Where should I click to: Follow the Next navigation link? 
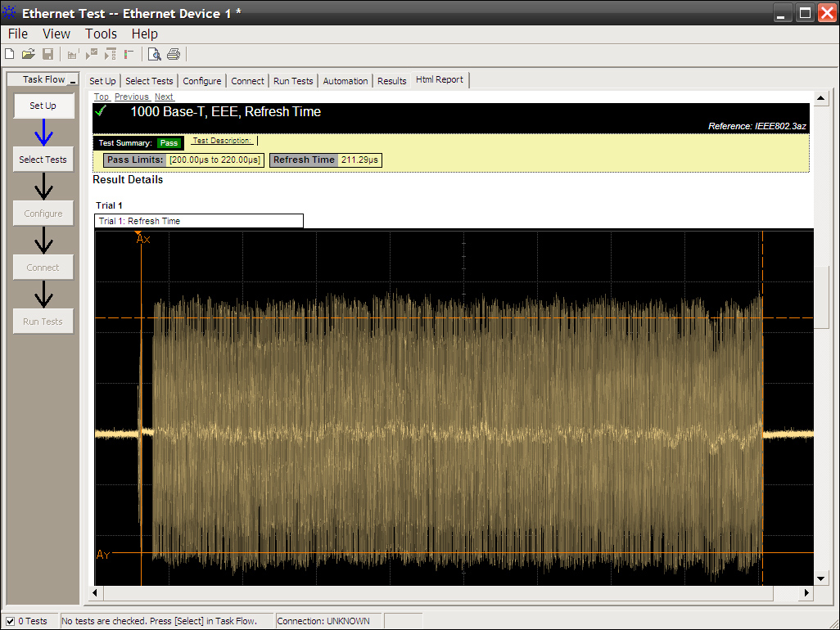pyautogui.click(x=164, y=97)
